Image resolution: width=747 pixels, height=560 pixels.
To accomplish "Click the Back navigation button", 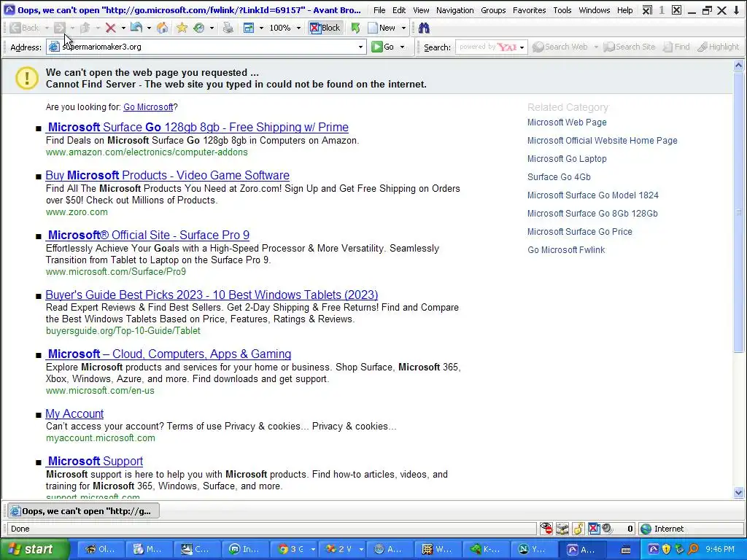I will click(25, 28).
